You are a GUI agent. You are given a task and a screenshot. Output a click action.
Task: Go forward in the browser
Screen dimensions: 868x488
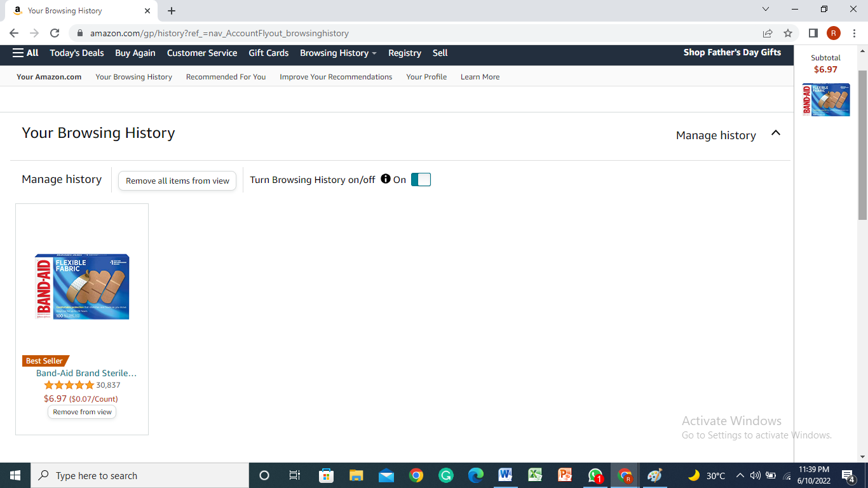tap(34, 33)
